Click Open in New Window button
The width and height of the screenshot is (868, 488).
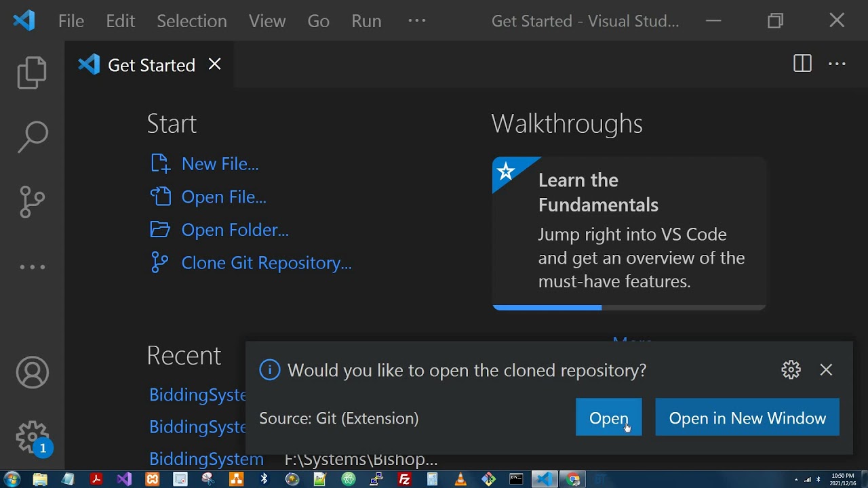coord(747,418)
